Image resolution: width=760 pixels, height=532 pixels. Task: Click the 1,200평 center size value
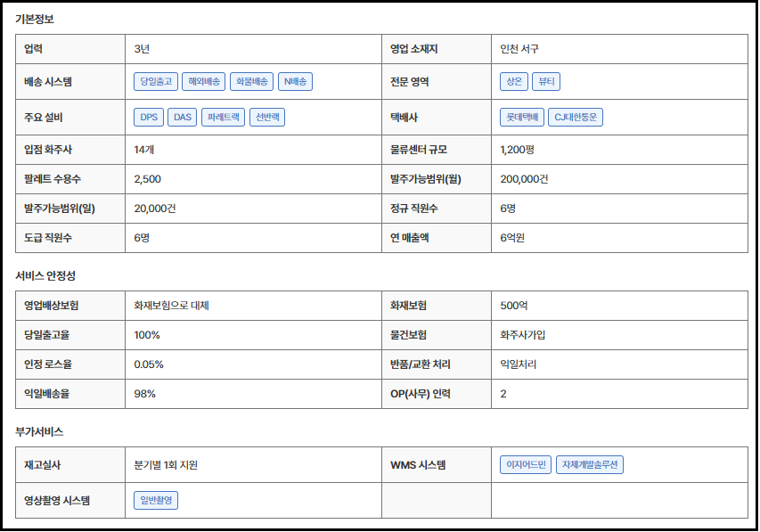[x=519, y=150]
